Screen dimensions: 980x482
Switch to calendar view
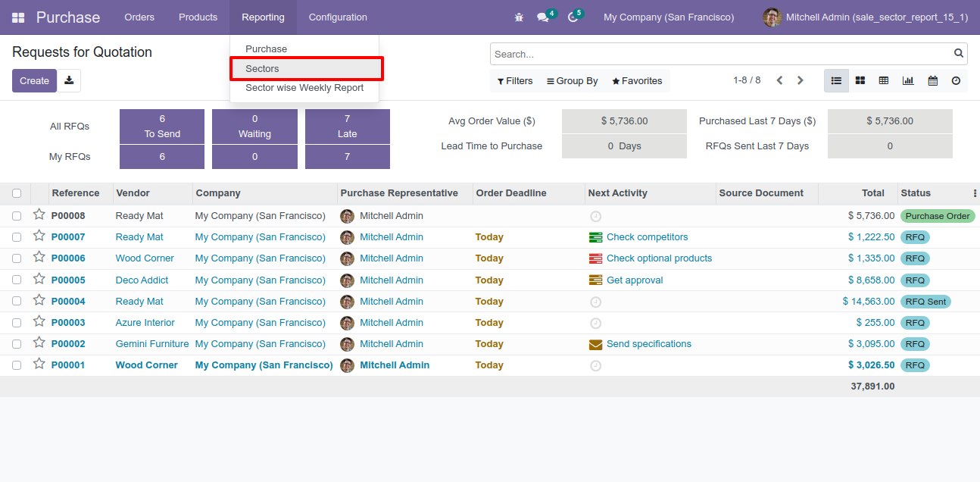[x=932, y=81]
